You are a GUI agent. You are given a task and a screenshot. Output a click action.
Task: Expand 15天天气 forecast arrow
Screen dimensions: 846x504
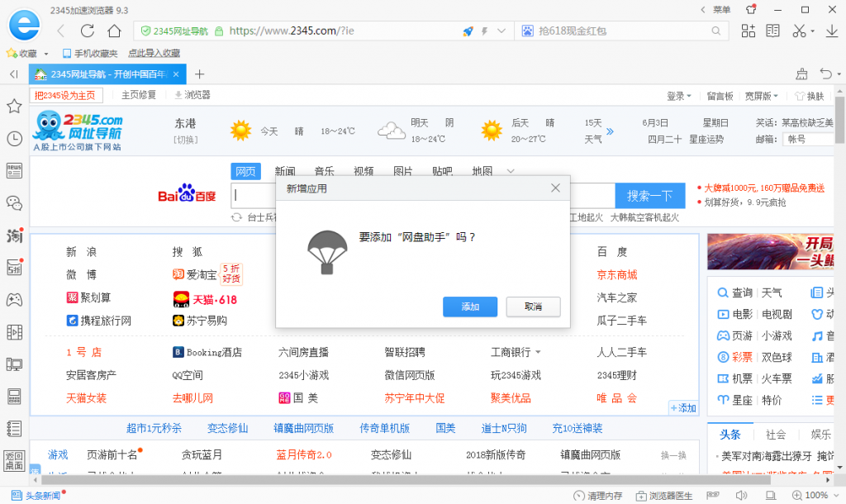610,131
